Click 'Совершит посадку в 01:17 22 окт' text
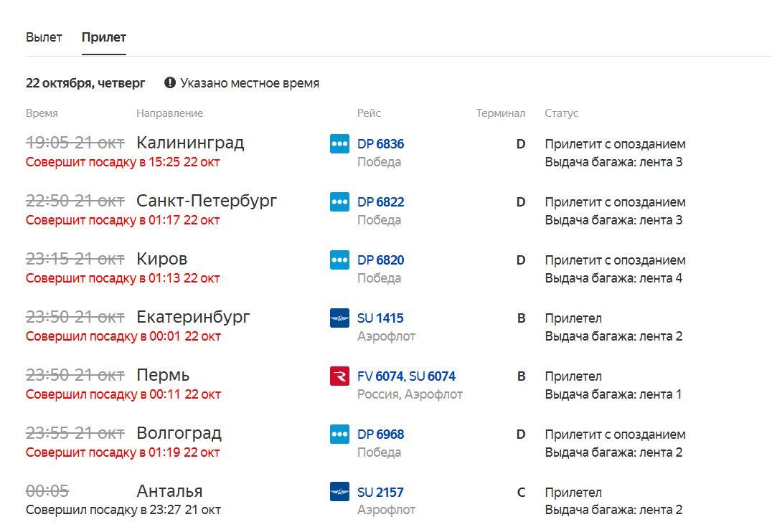This screenshot has width=772, height=532. point(123,220)
